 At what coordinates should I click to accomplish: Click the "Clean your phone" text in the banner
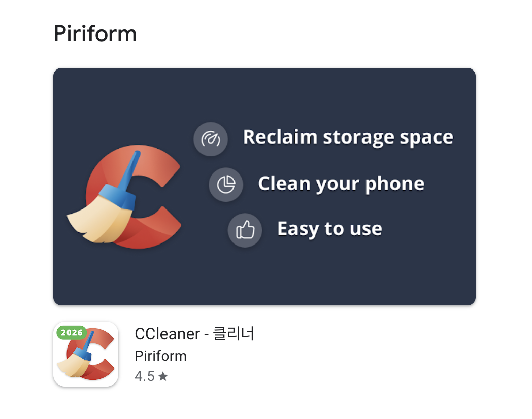341,184
